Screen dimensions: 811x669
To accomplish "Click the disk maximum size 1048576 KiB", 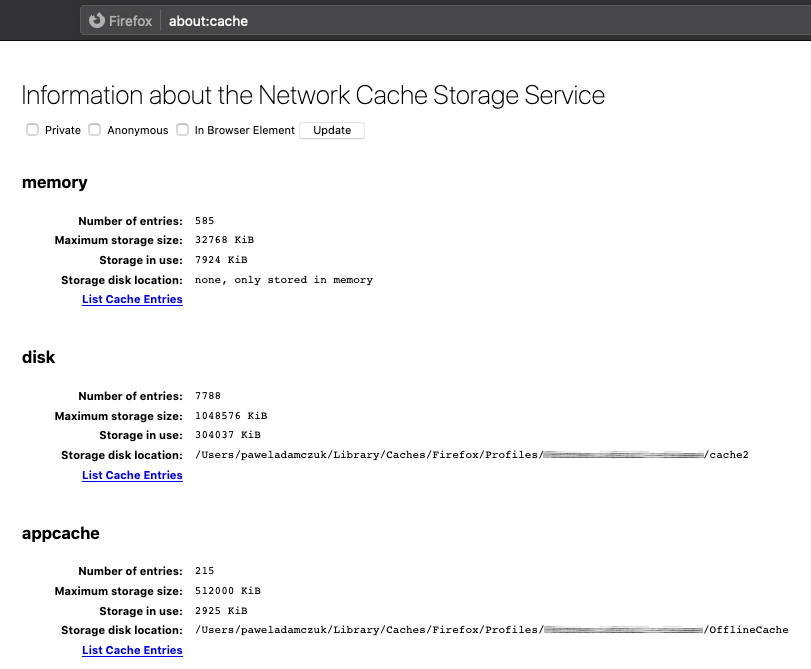I will (x=231, y=415).
